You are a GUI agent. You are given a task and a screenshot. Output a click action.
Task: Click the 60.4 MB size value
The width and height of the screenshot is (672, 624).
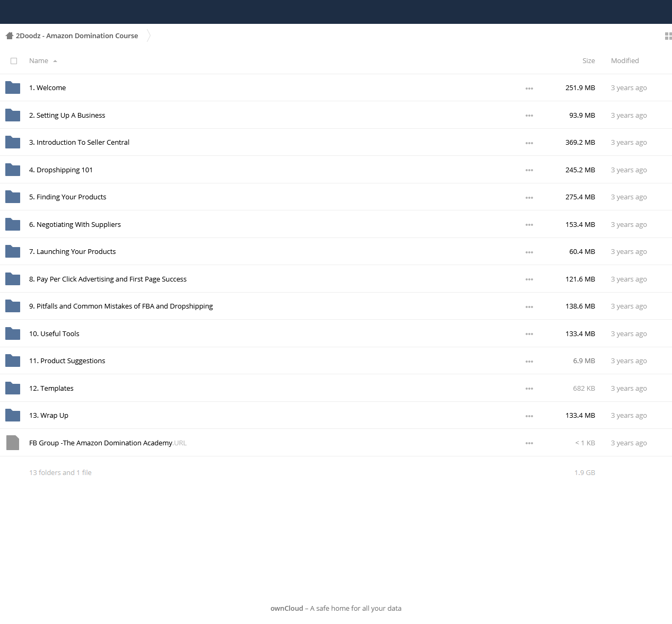(582, 252)
